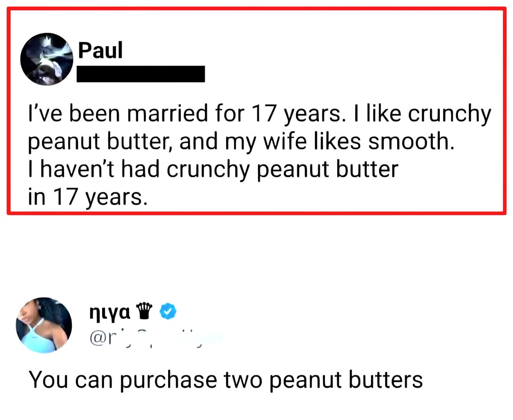The height and width of the screenshot is (420, 513).
Task: Click the line "I haven't had crunchy peanut butter"
Action: 212,170
